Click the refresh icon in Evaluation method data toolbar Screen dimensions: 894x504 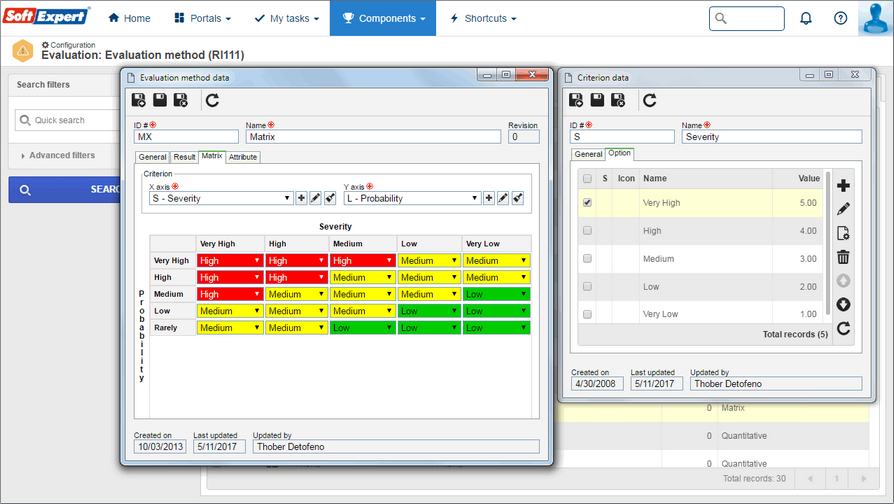coord(212,100)
